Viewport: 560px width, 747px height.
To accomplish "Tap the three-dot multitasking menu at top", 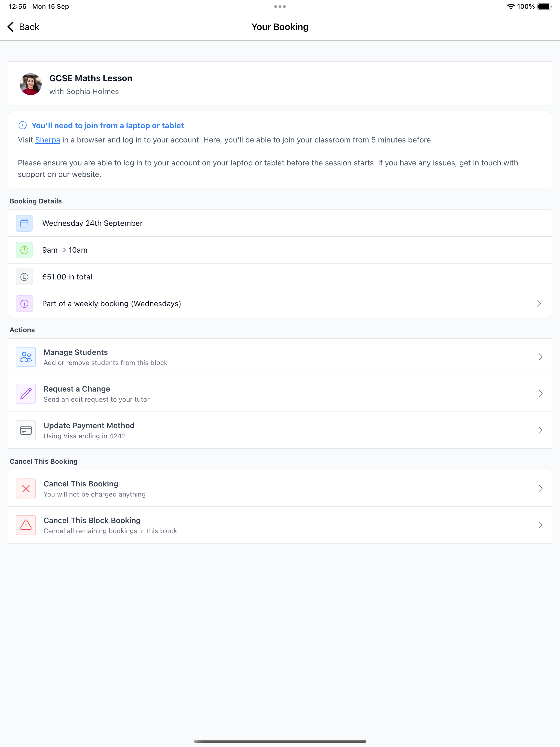I will (280, 6).
